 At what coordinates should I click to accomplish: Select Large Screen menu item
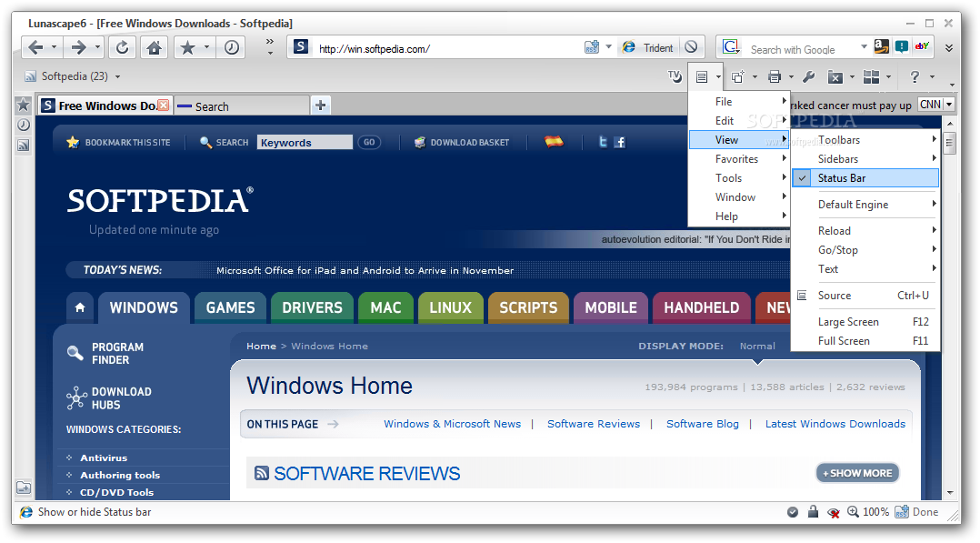pyautogui.click(x=865, y=322)
